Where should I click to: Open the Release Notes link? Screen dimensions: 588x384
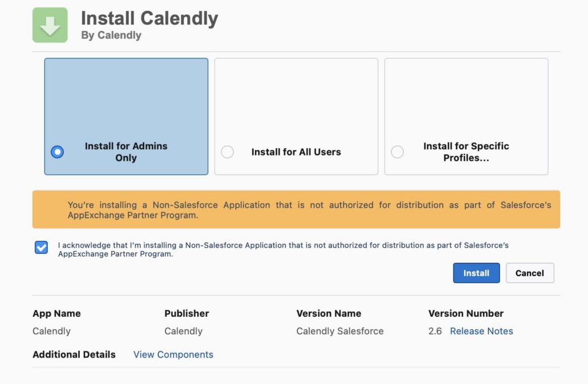tap(481, 331)
